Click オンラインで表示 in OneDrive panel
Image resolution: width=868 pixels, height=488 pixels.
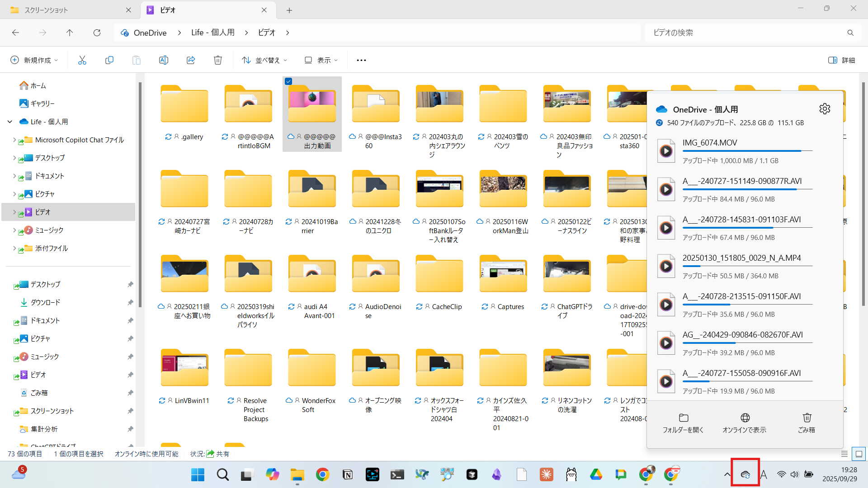(x=745, y=423)
